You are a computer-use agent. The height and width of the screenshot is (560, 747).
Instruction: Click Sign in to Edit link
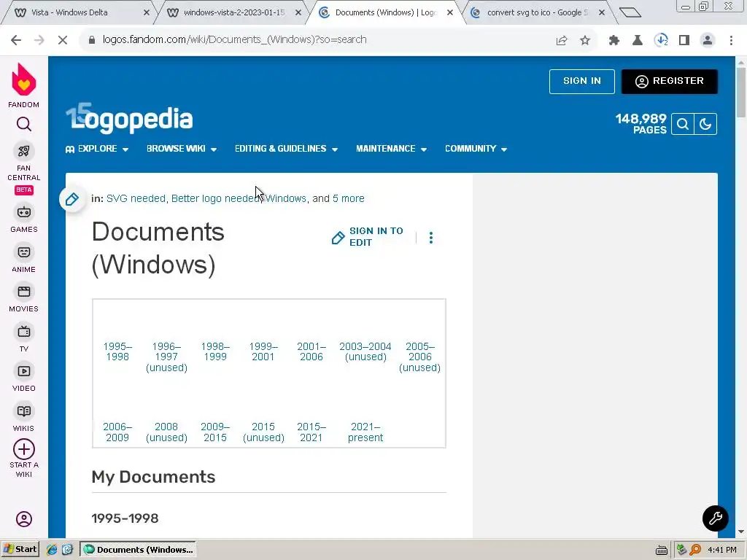tap(368, 237)
